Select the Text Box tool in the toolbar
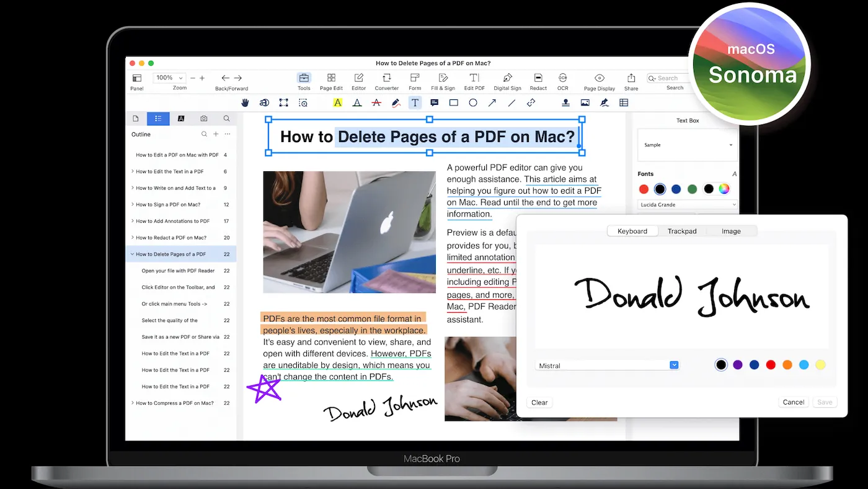 [415, 102]
